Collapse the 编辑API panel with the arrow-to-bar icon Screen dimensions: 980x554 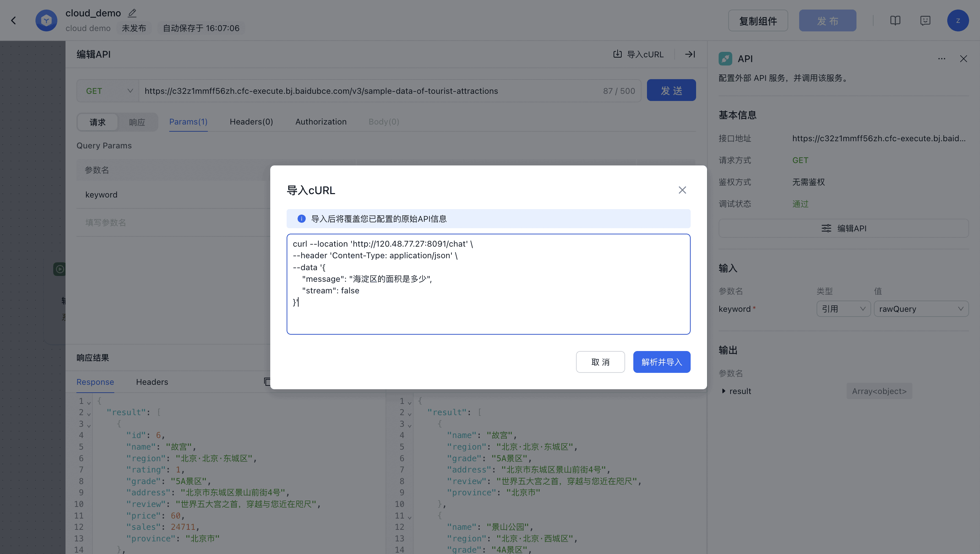point(690,54)
